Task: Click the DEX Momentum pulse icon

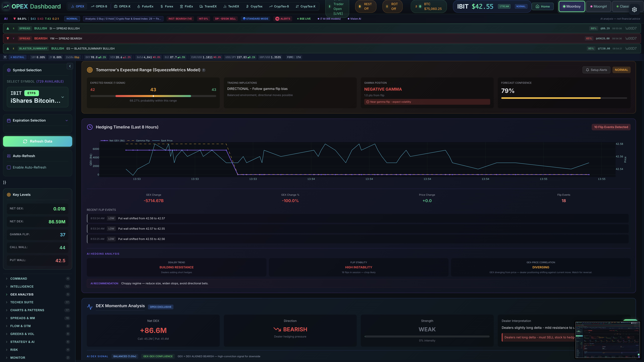Action: (x=90, y=307)
